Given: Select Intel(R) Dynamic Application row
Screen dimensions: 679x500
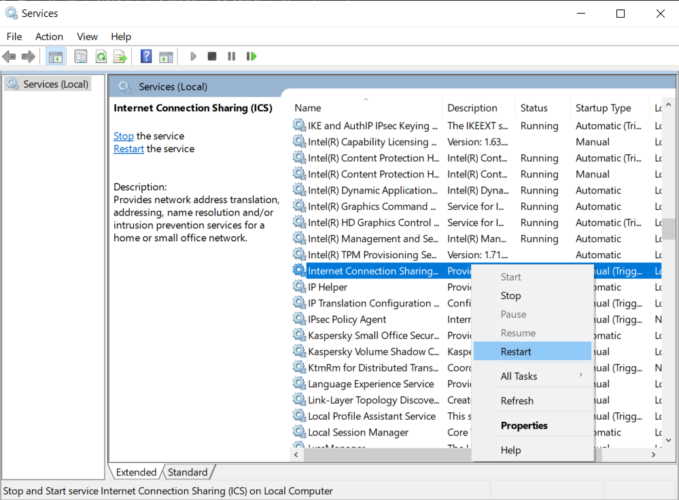Looking at the screenshot, I should (477, 190).
